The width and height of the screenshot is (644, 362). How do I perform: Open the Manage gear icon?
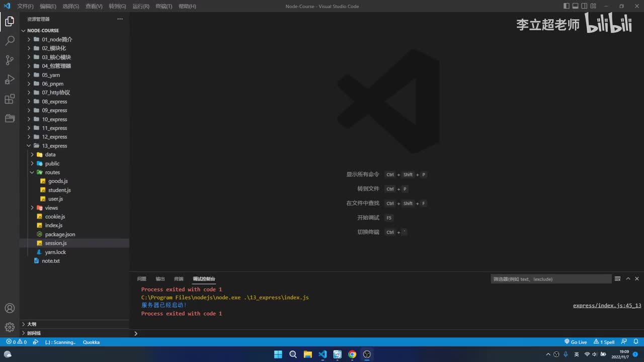10,327
